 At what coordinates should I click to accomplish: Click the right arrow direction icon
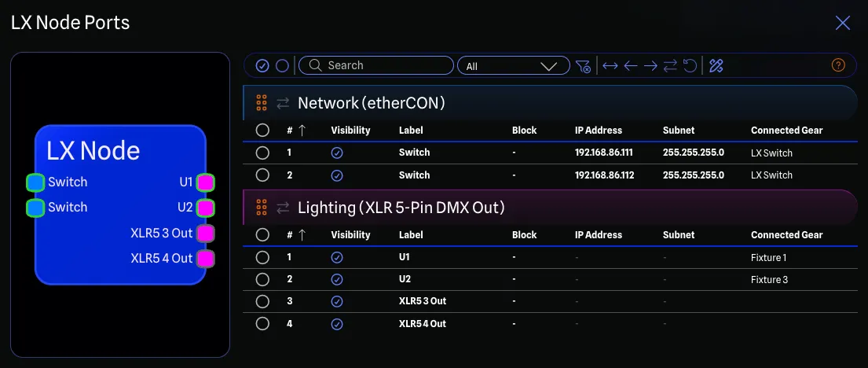[x=650, y=66]
